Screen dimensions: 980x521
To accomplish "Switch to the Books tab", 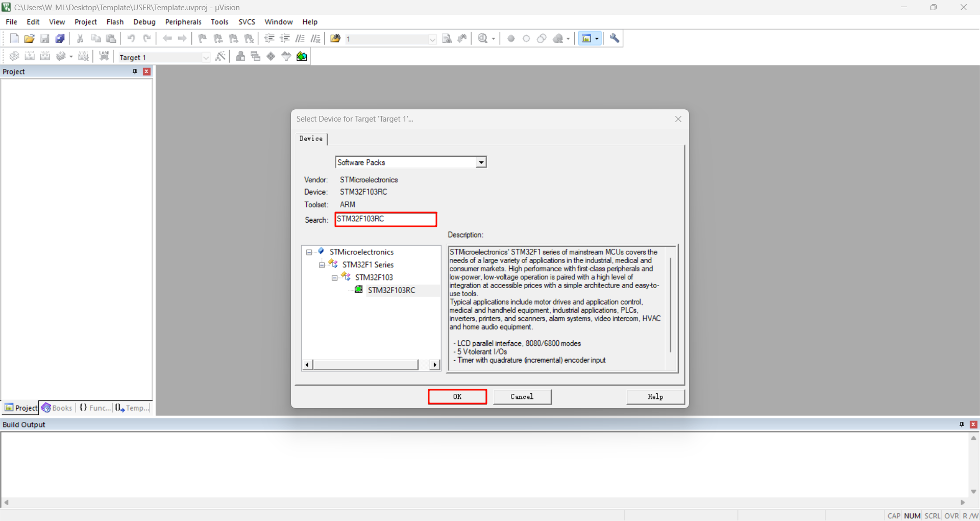I will click(x=57, y=408).
